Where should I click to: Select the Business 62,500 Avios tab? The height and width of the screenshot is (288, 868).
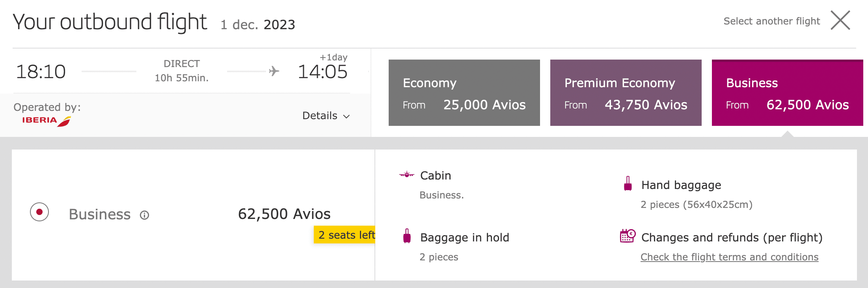point(787,93)
